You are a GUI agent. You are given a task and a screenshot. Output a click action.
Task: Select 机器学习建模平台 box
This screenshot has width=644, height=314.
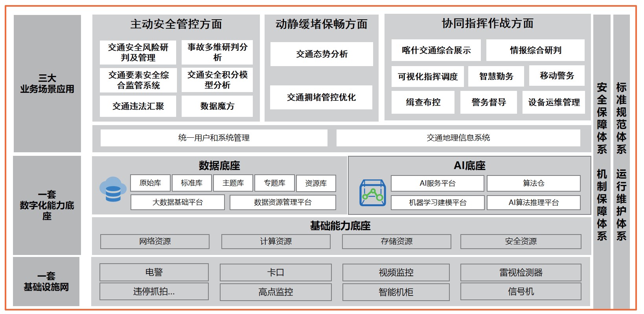click(x=437, y=203)
